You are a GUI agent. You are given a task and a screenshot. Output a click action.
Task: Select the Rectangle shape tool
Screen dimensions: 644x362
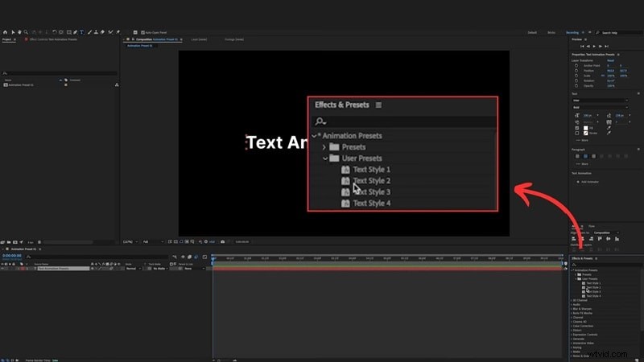pyautogui.click(x=69, y=32)
